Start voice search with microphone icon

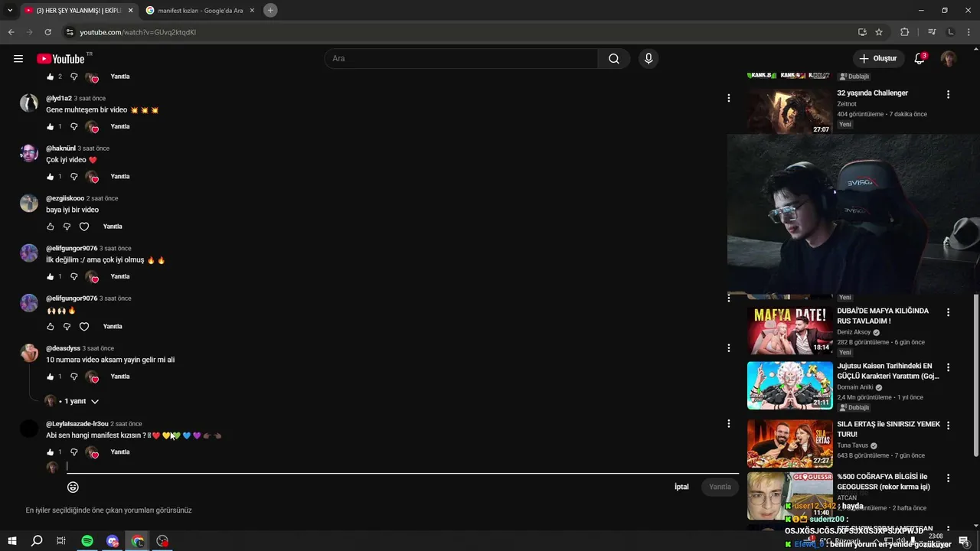click(648, 59)
